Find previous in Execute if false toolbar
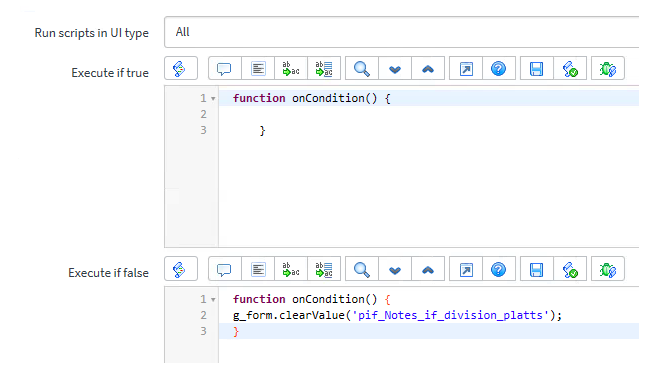Screen dimensions: 664x376 click(x=428, y=269)
